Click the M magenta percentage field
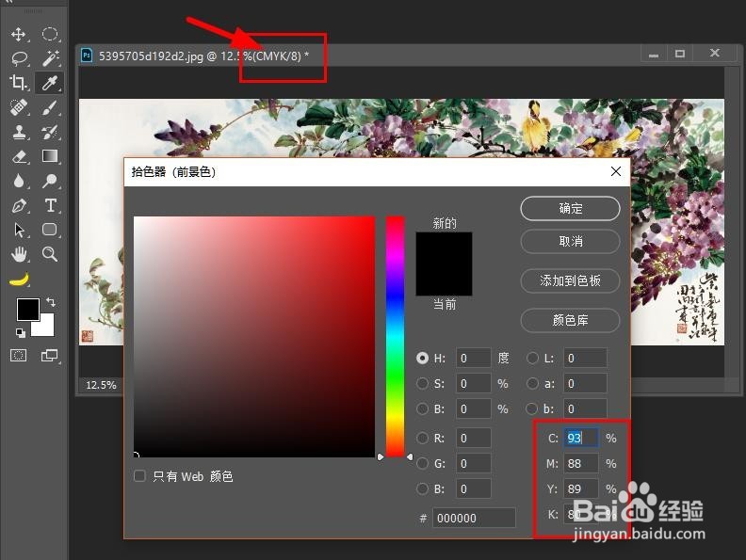 (x=581, y=463)
